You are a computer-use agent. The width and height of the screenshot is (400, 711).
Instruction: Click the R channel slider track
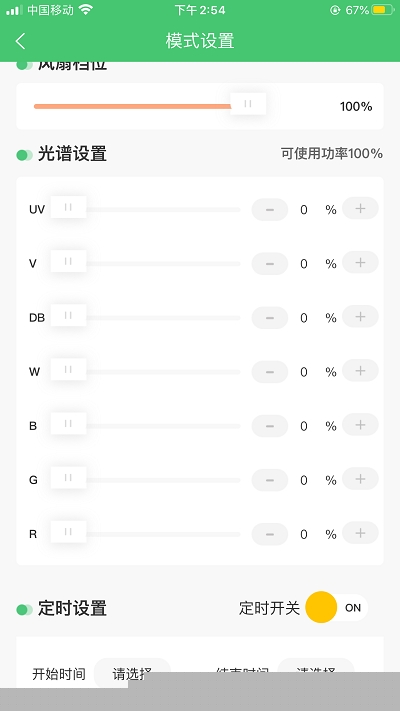(163, 534)
